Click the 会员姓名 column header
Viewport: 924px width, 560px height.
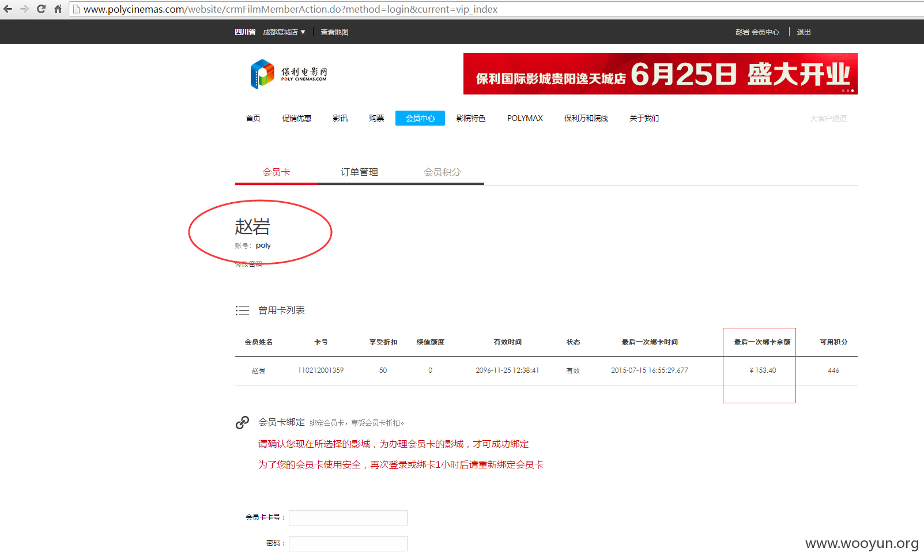point(258,342)
